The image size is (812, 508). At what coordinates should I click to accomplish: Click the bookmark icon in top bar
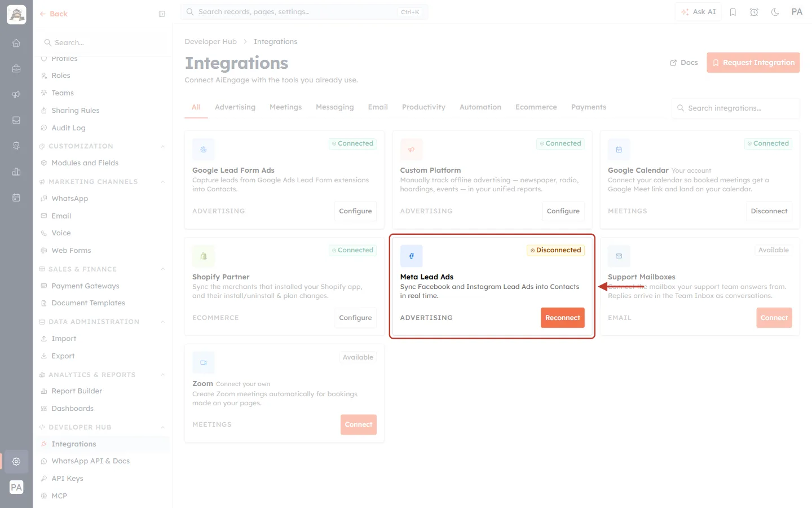pyautogui.click(x=733, y=12)
